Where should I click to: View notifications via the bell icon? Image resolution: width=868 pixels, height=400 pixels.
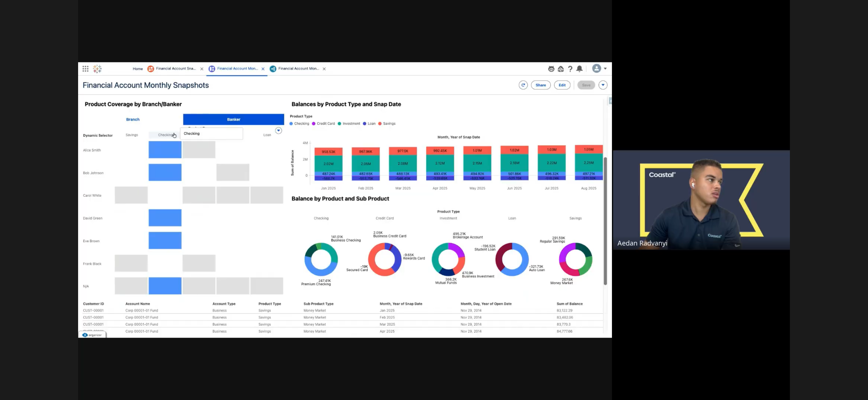[x=579, y=69]
